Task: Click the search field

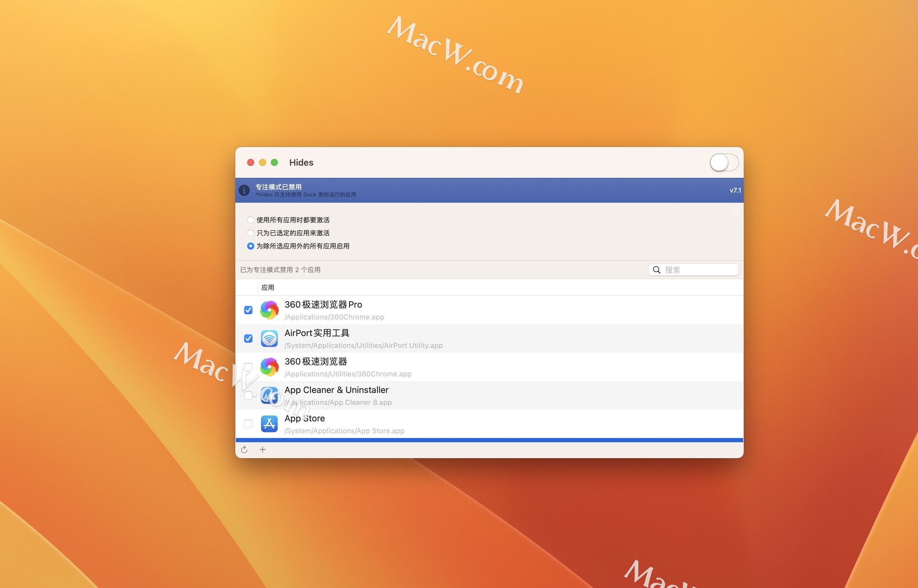Action: 693,270
